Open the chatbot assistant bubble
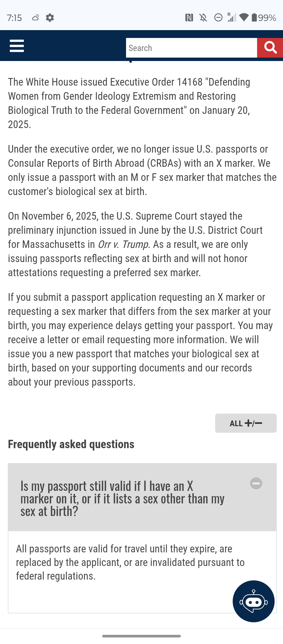The width and height of the screenshot is (283, 644). pos(253,601)
